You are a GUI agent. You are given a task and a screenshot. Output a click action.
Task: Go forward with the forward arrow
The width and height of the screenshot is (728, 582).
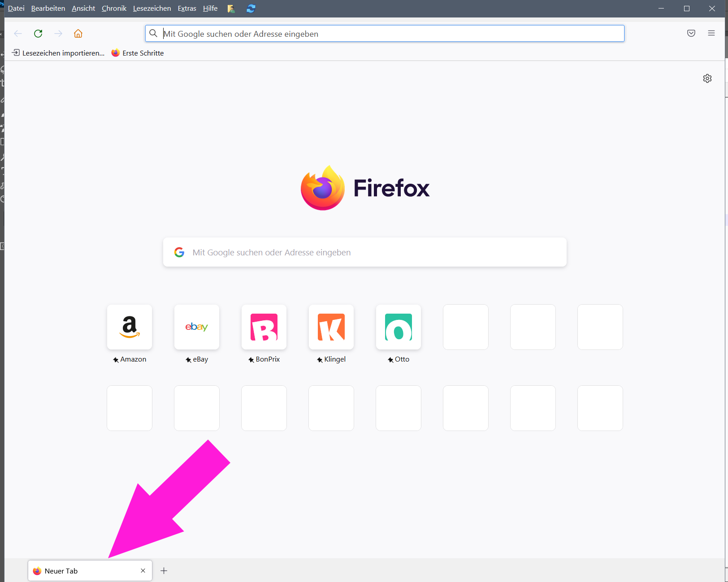pyautogui.click(x=58, y=34)
